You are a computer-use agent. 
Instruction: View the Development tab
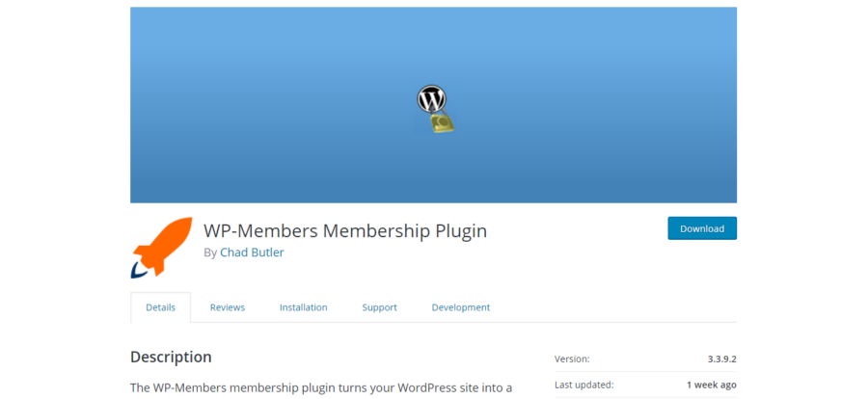[x=461, y=307]
